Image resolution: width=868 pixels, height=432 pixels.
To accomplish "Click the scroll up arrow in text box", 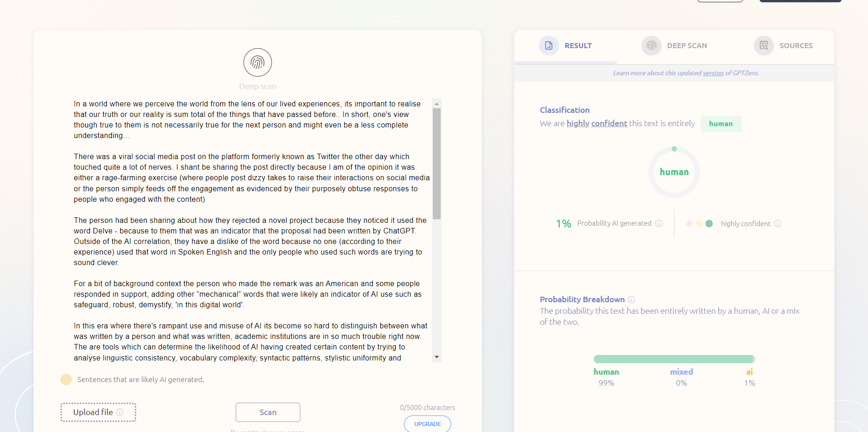I will [x=437, y=104].
